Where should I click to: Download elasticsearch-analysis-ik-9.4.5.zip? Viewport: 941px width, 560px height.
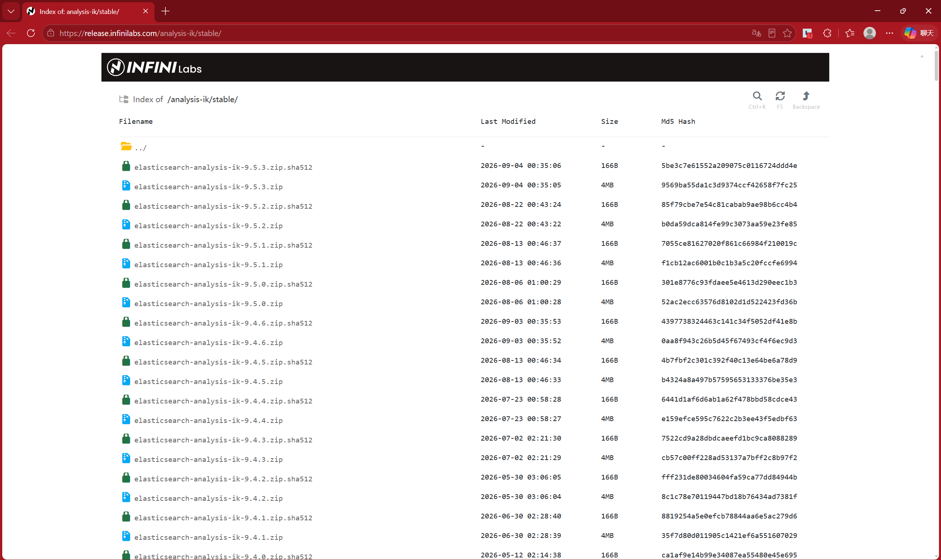pos(208,381)
